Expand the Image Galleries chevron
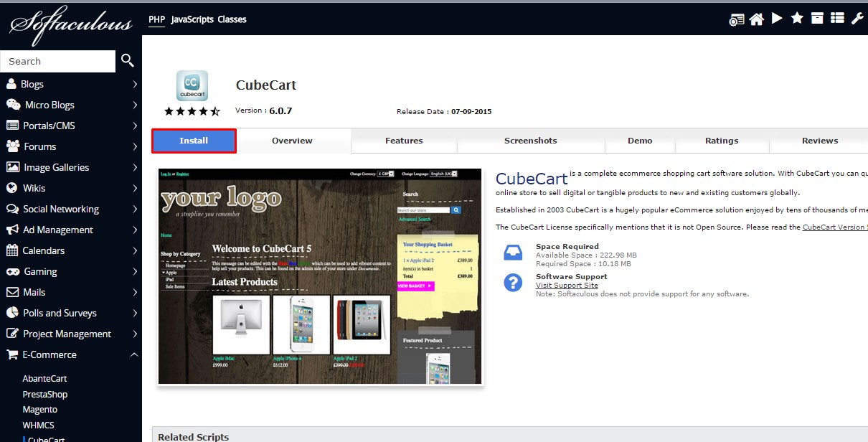 coord(135,167)
